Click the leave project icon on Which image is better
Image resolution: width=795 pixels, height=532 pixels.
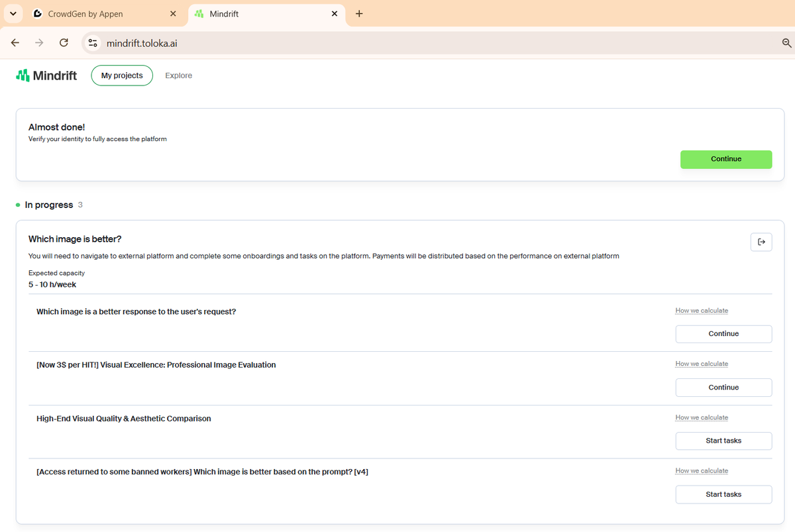(761, 242)
